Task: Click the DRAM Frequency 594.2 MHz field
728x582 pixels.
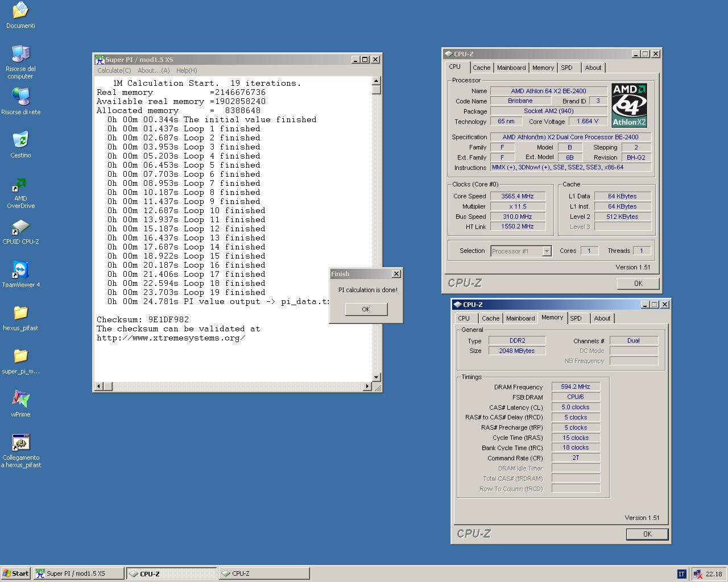Action: click(576, 386)
